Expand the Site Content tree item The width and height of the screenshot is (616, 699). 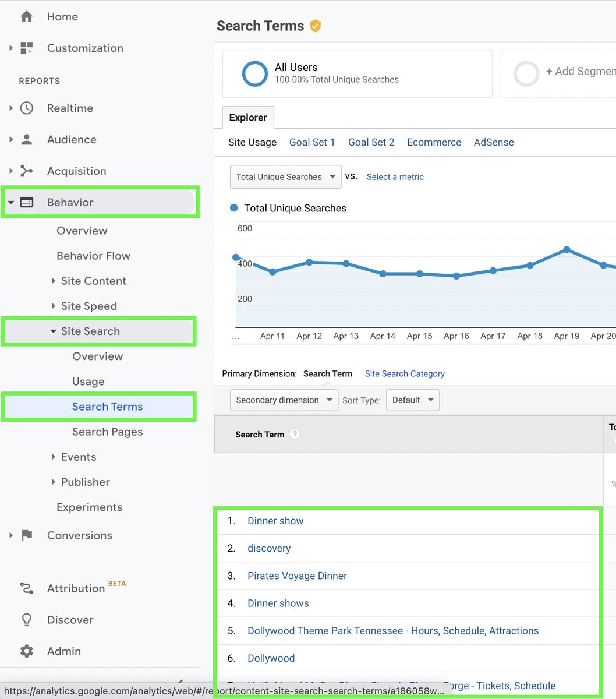(x=54, y=281)
